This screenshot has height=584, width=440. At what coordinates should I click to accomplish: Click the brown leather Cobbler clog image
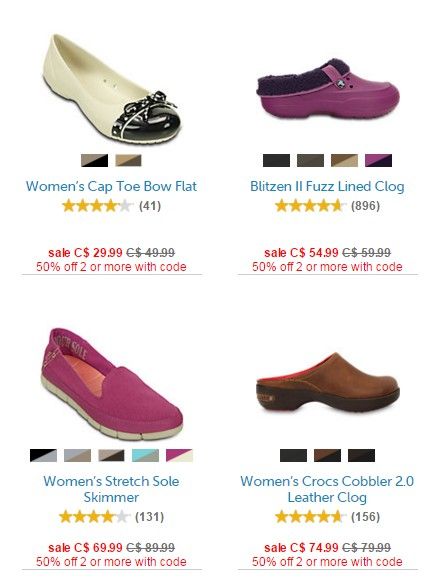pos(328,386)
